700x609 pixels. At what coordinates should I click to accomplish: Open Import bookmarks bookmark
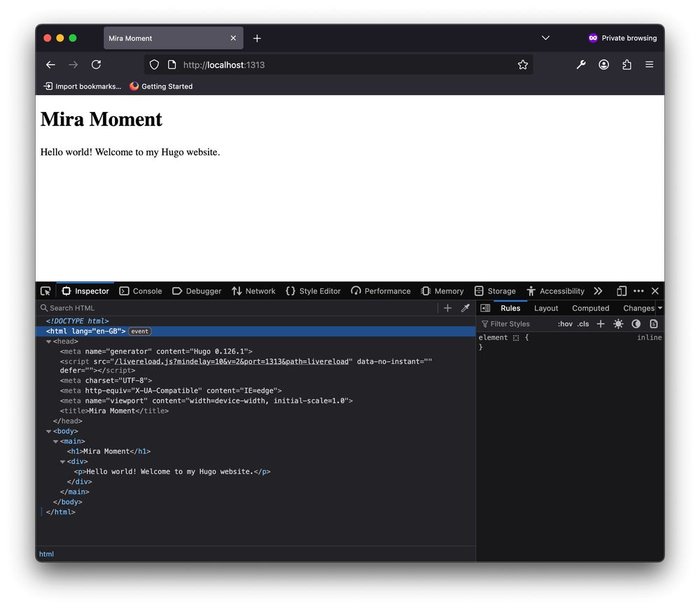(x=82, y=86)
